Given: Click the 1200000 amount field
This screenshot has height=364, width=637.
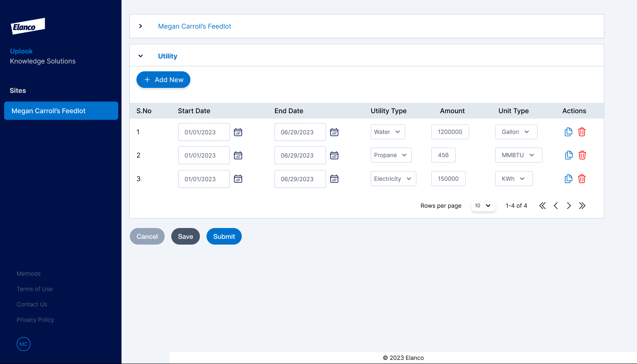Looking at the screenshot, I should 450,132.
